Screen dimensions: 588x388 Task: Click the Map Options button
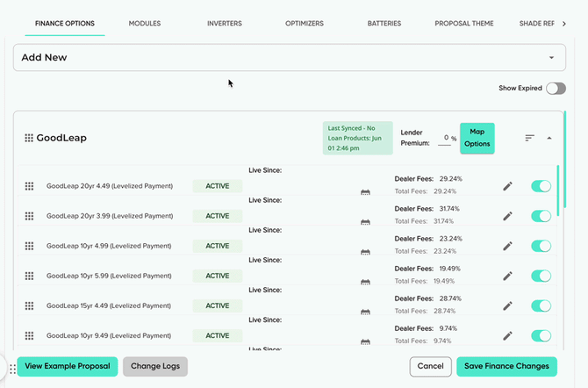coord(477,138)
